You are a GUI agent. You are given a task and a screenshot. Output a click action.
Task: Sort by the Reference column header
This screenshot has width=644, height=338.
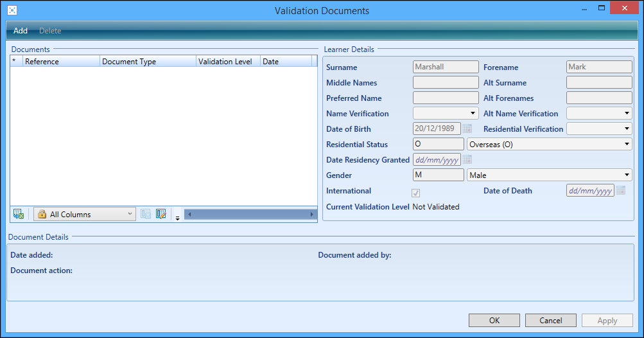pyautogui.click(x=61, y=61)
